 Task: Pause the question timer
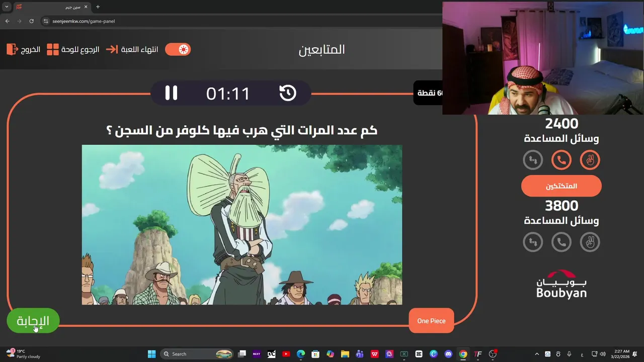[x=171, y=93]
